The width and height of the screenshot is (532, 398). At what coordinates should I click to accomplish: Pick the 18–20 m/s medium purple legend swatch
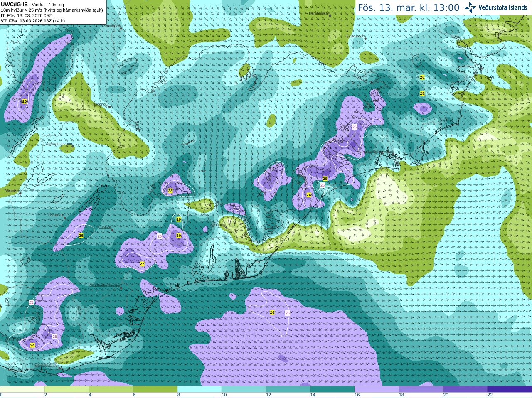coord(421,389)
